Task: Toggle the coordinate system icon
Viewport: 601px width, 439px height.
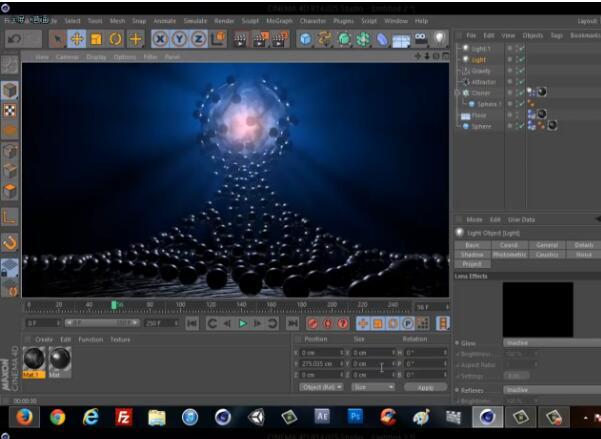Action: (x=218, y=39)
